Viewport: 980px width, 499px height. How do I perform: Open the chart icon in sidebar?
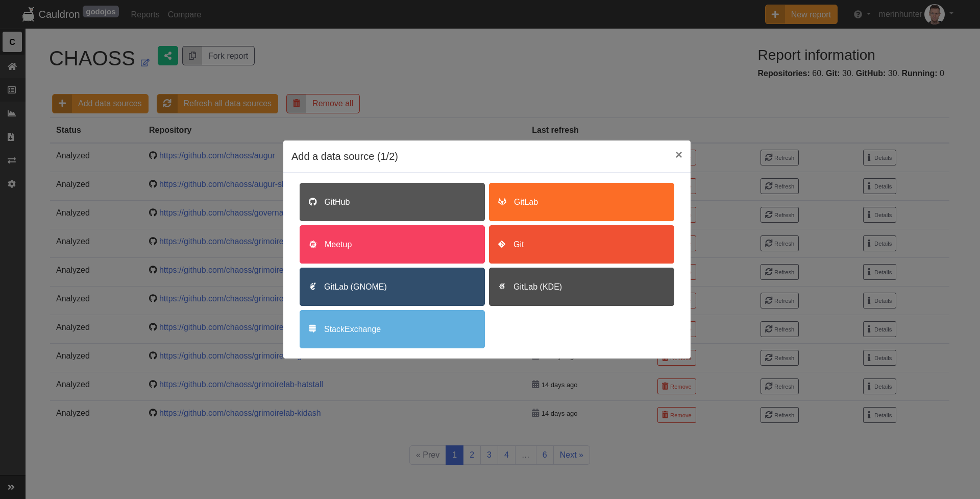point(12,113)
